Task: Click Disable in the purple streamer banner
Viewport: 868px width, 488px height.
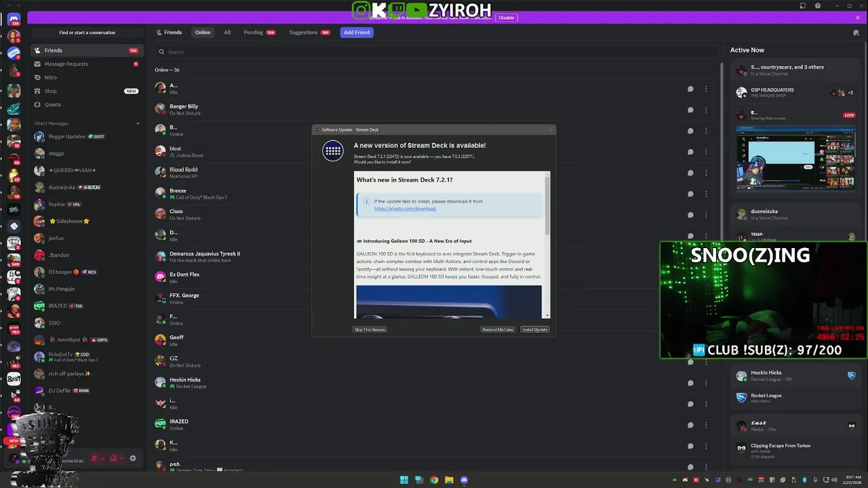Action: pyautogui.click(x=507, y=18)
